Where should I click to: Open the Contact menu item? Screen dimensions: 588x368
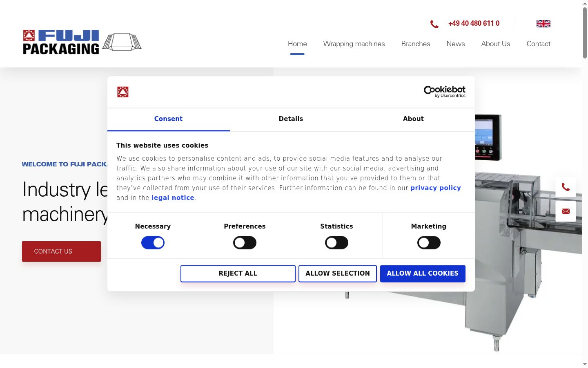(539, 44)
